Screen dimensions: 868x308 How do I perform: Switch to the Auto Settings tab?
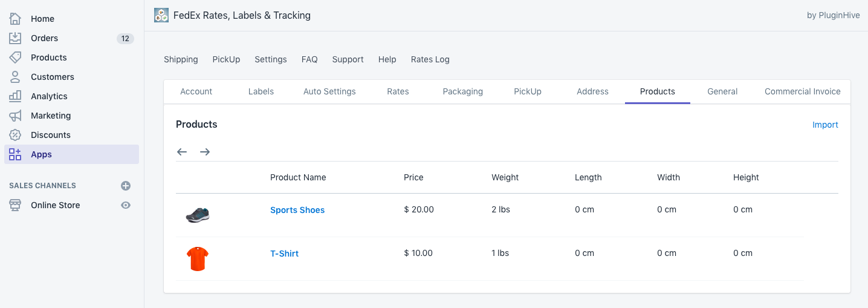tap(329, 91)
